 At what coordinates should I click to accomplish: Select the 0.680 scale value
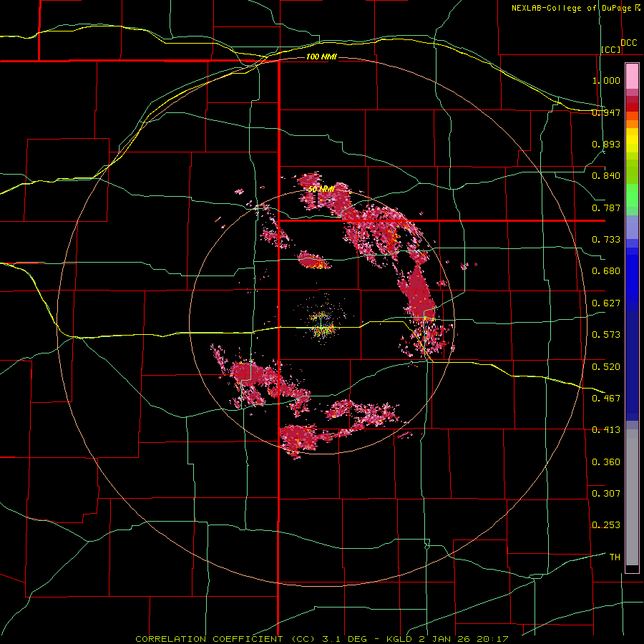click(606, 271)
